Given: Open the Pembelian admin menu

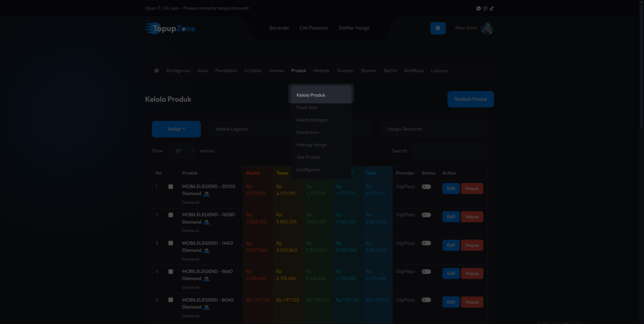Looking at the screenshot, I should [226, 71].
